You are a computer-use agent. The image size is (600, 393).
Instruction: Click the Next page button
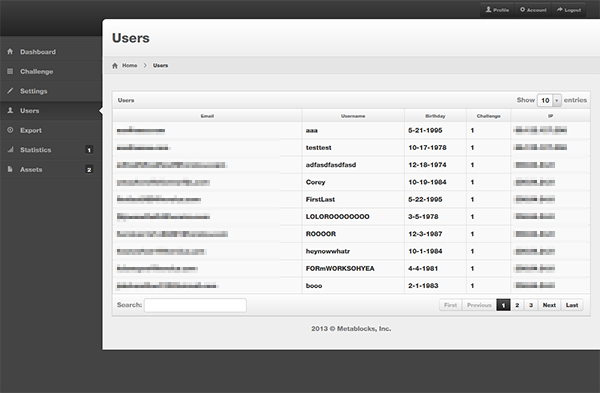[549, 305]
